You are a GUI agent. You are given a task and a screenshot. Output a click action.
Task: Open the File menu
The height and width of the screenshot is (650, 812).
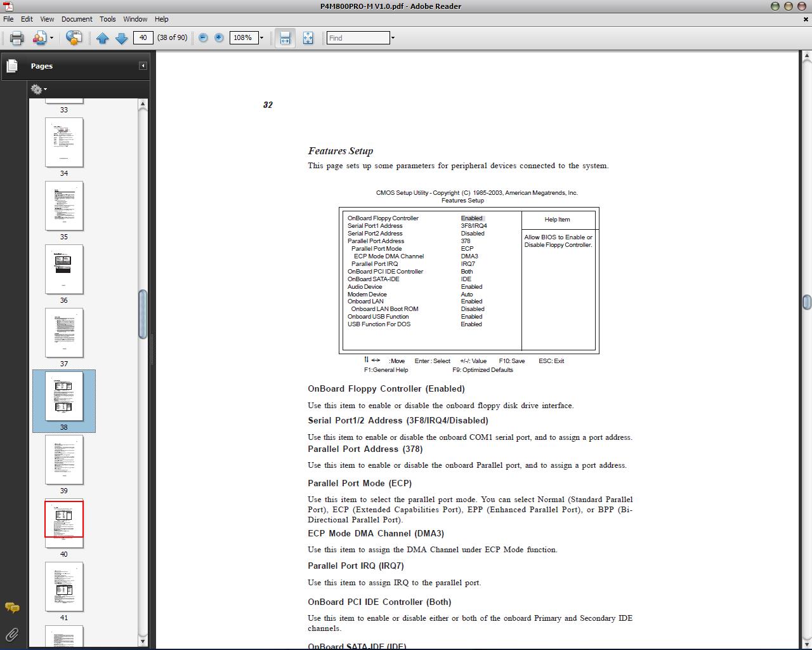(8, 19)
